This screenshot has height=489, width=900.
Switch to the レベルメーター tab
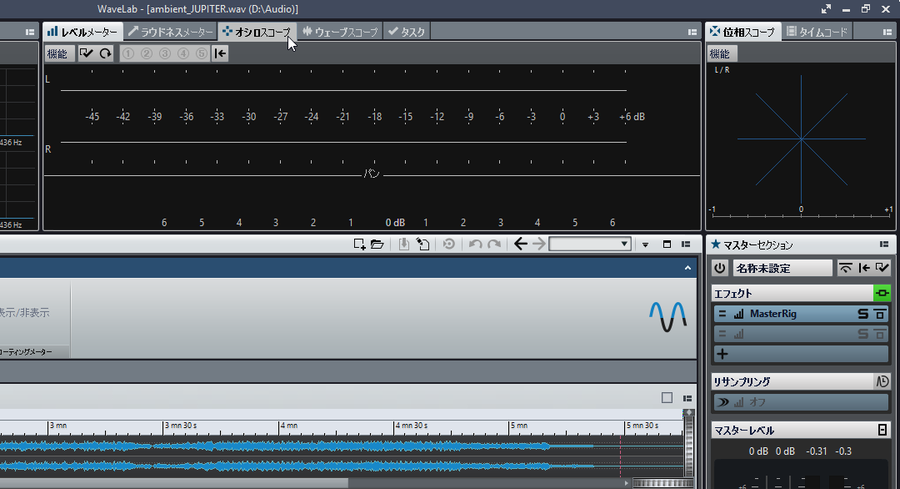pyautogui.click(x=83, y=32)
